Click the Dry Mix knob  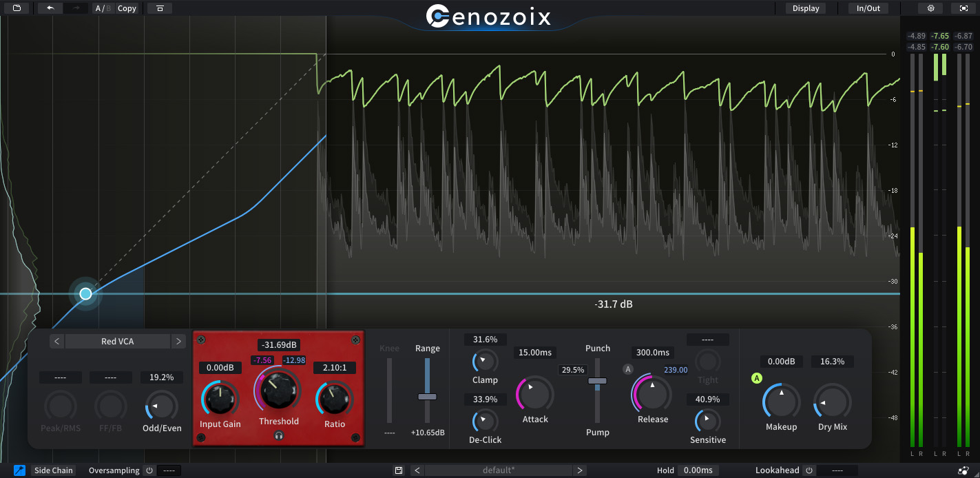coord(832,401)
